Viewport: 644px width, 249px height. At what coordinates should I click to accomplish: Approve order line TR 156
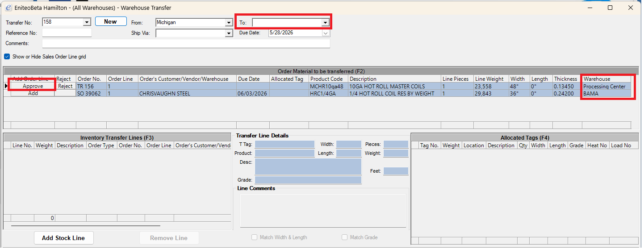(33, 86)
